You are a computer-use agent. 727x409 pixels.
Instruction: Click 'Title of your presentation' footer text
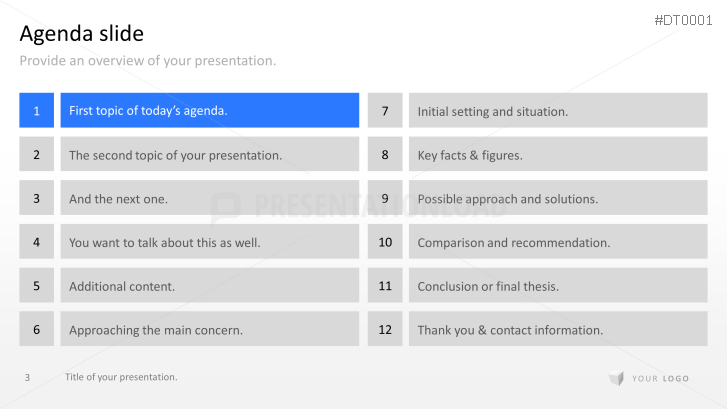coord(121,377)
